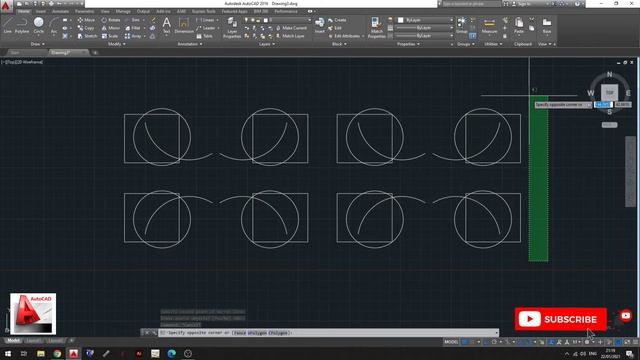
Task: Click the object color ByLayer swatch
Action: click(400, 20)
